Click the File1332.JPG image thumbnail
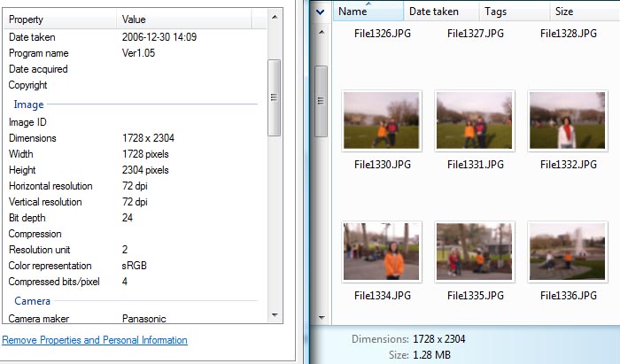This screenshot has width=620, height=364. coord(568,121)
